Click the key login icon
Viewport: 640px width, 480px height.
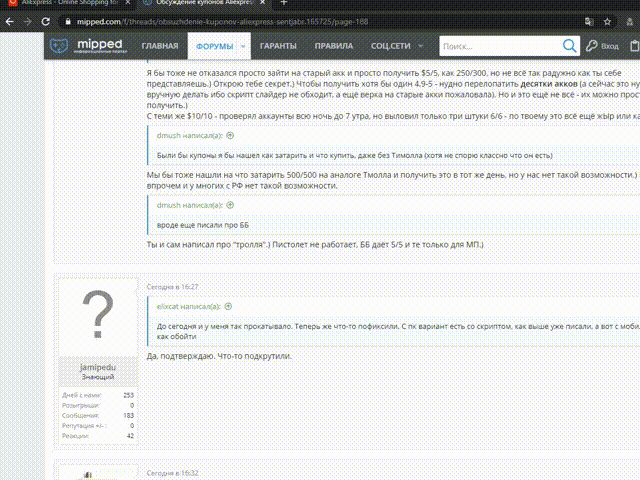coord(591,46)
